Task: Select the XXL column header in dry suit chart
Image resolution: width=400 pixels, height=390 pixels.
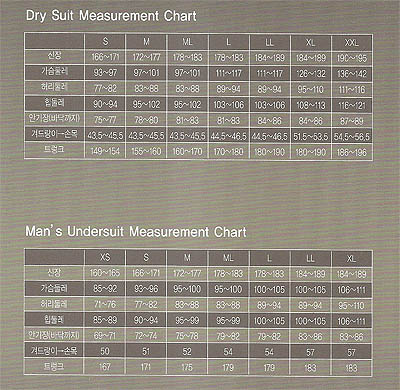Action: [x=352, y=42]
